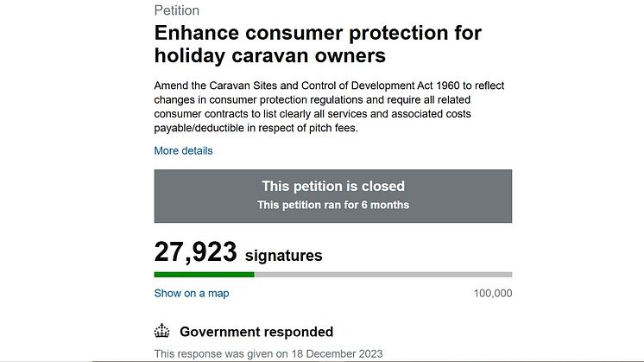This screenshot has height=362, width=644.
Task: Click the 27,923 signature count
Action: (x=195, y=253)
